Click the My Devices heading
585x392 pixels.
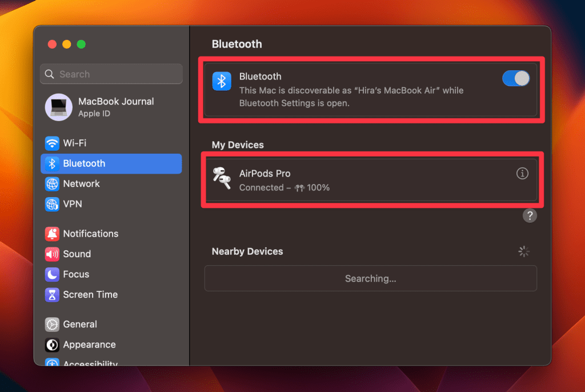[238, 145]
